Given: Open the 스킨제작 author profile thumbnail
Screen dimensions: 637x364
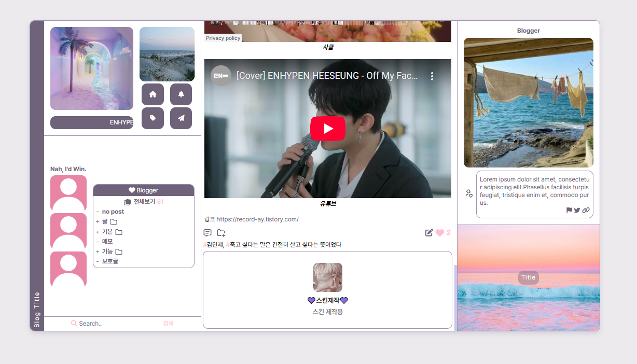Looking at the screenshot, I should click(328, 277).
